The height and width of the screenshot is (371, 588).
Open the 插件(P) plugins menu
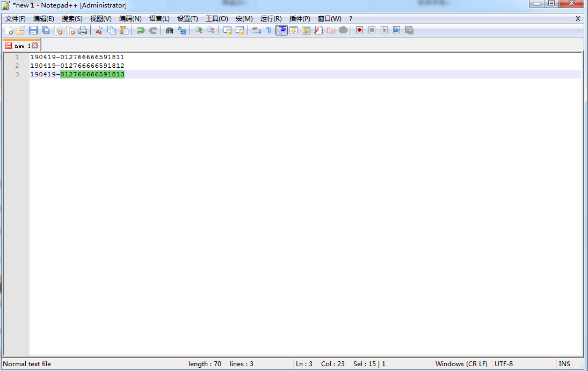pos(300,19)
